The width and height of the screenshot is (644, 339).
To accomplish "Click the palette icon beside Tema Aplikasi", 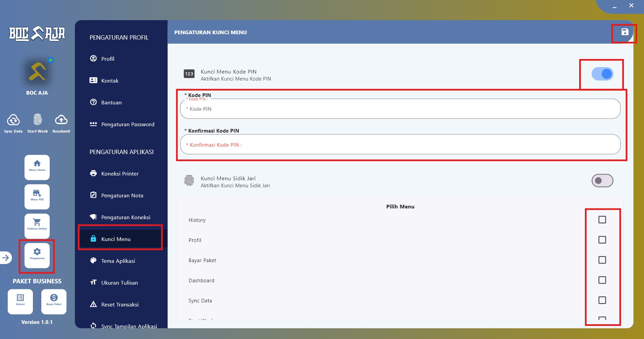I will coord(93,260).
